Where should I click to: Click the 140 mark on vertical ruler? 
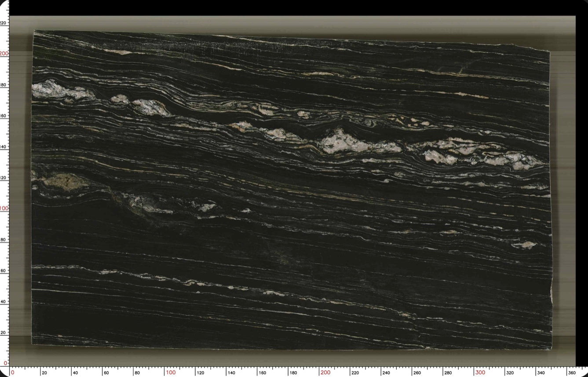tap(4, 146)
